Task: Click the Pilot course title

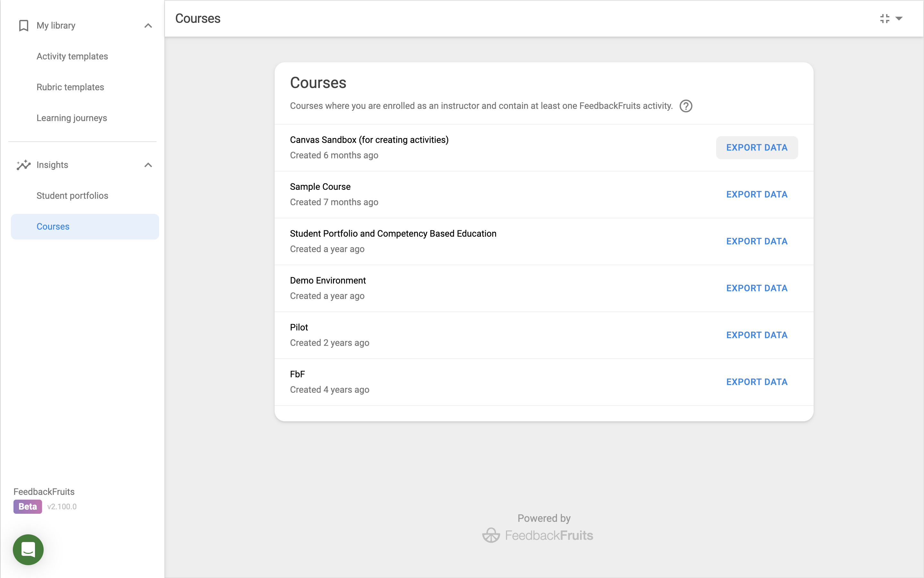Action: (299, 327)
